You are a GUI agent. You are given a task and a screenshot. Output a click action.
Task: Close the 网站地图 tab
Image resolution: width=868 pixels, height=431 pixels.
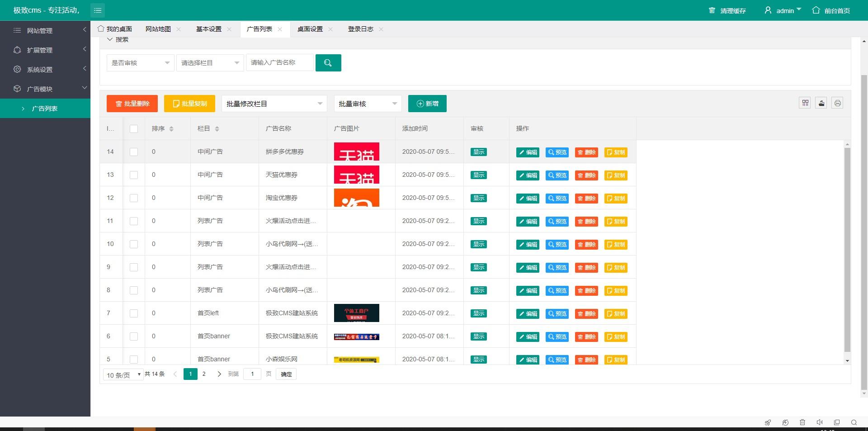pyautogui.click(x=179, y=29)
